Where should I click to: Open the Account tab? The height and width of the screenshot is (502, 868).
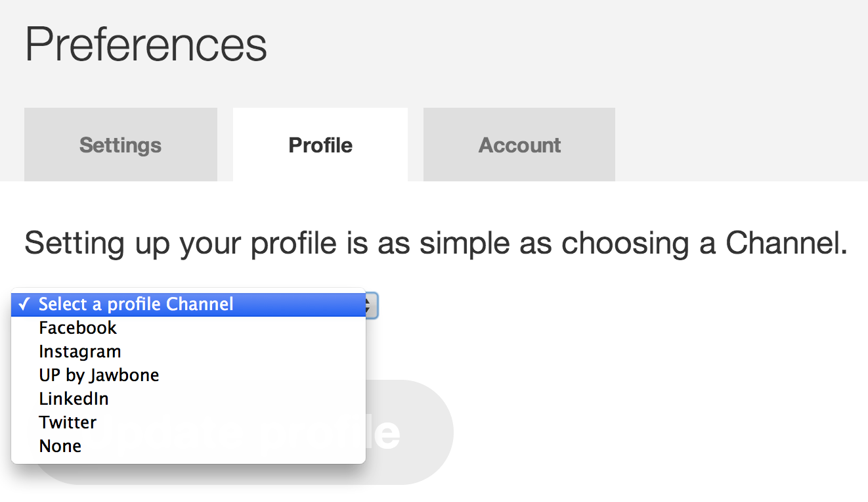pos(519,145)
